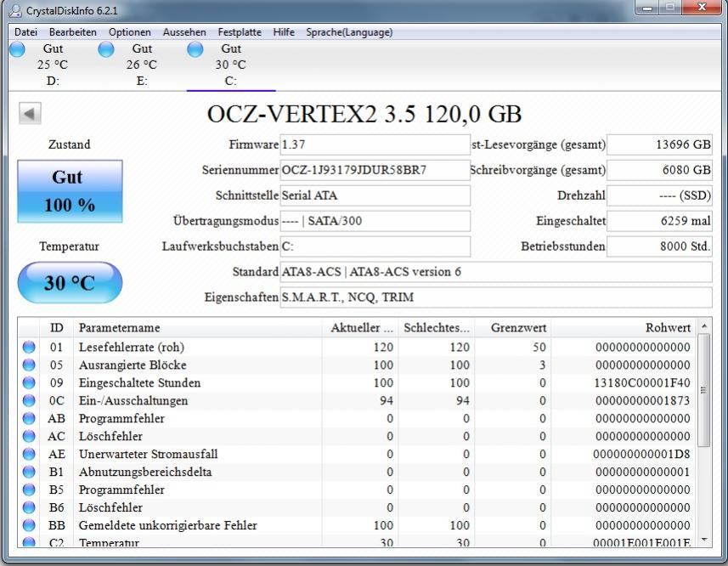Click the 26 °C label of disk E:
This screenshot has width=728, height=566.
142,65
